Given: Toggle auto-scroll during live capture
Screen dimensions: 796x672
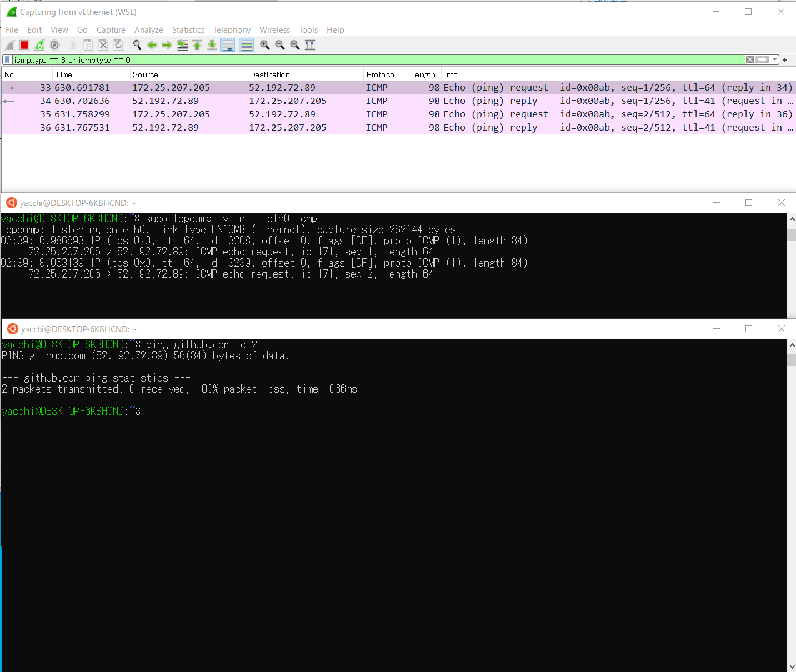Looking at the screenshot, I should click(x=227, y=45).
